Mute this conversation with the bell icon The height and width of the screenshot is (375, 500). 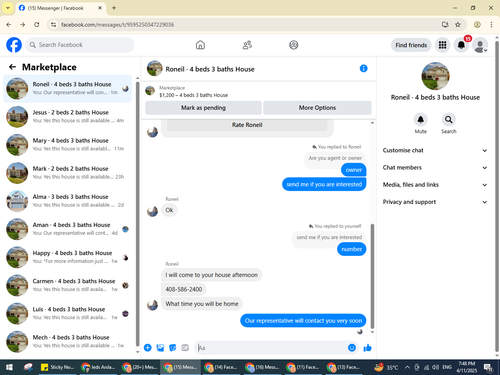pyautogui.click(x=421, y=119)
